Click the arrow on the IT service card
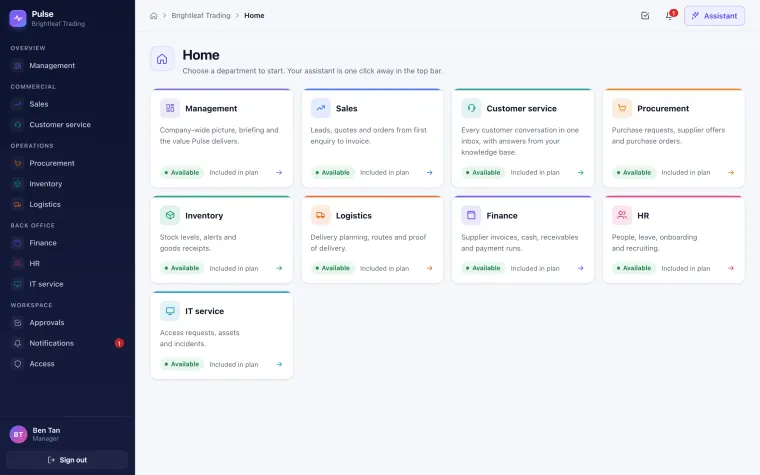This screenshot has width=760, height=475. [279, 364]
